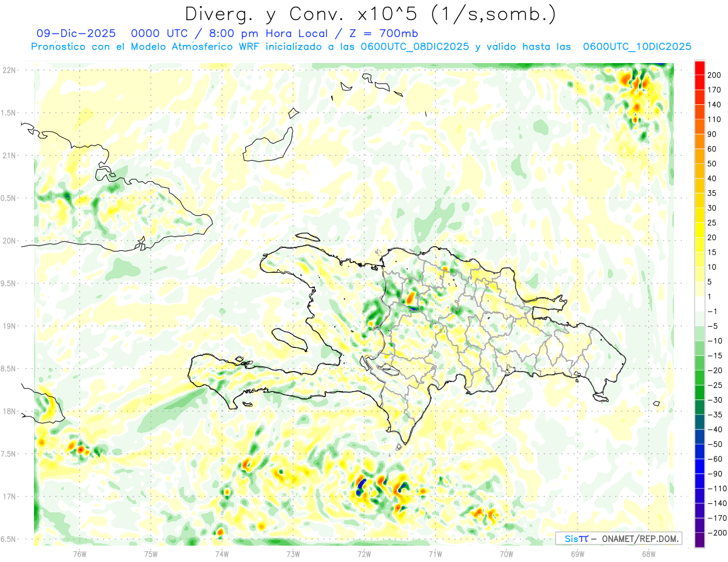Click the "72W" longitude label
Image resolution: width=728 pixels, height=562 pixels.
[x=364, y=554]
